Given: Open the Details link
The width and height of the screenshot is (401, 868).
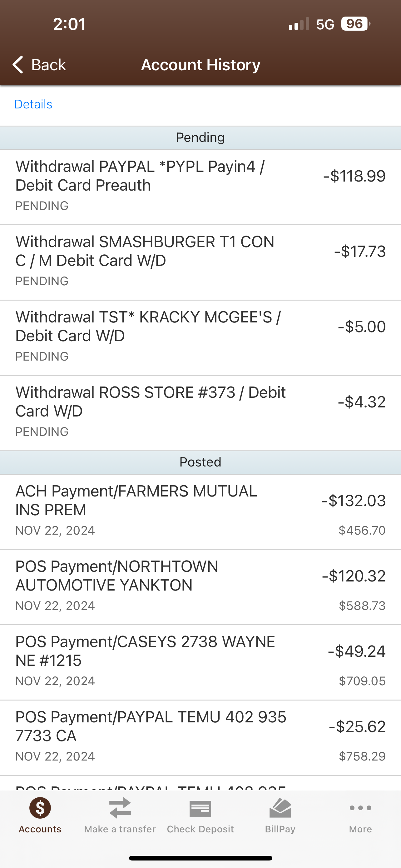Looking at the screenshot, I should point(33,104).
